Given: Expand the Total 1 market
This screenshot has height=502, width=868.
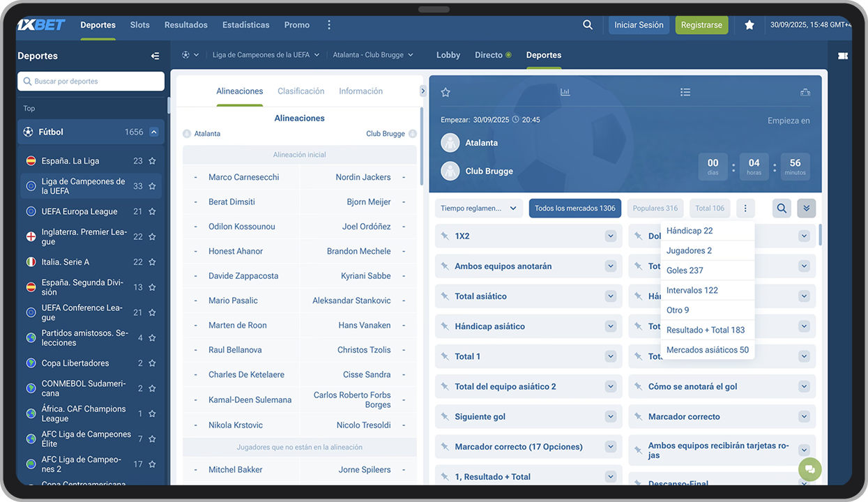Looking at the screenshot, I should click(611, 356).
